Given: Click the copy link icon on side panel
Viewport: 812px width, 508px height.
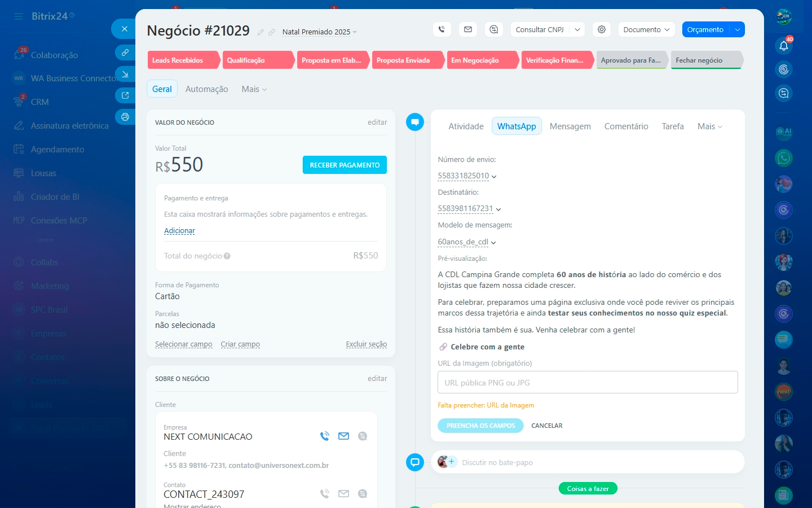Looking at the screenshot, I should (125, 52).
